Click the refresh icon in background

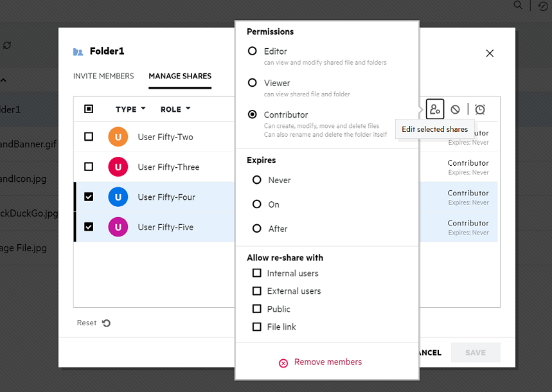tap(7, 45)
